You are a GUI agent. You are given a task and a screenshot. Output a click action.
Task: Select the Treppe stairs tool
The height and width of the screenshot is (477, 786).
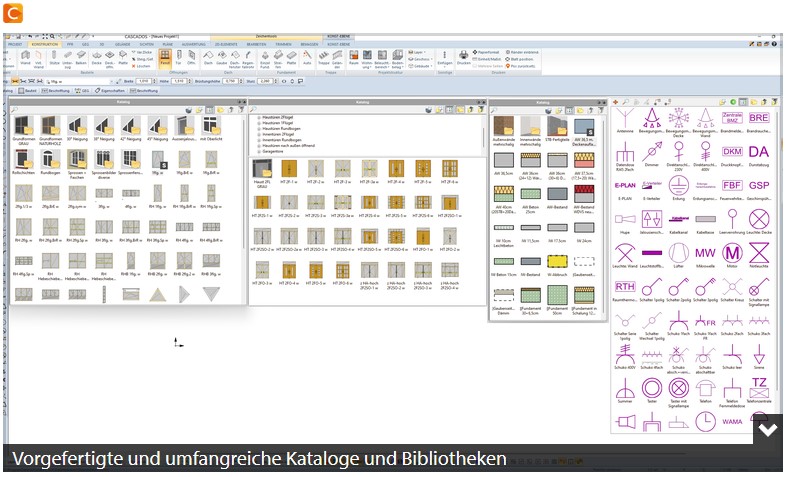(324, 58)
